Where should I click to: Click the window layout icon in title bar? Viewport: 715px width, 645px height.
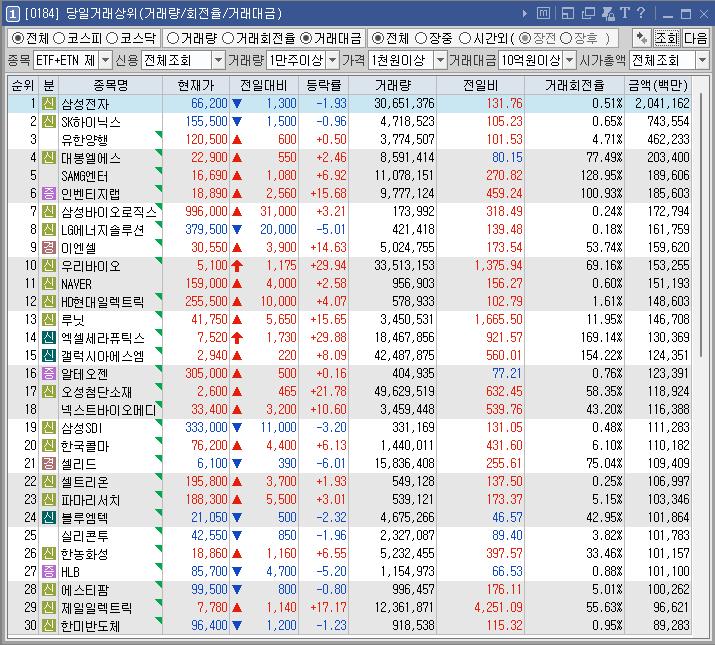(568, 14)
